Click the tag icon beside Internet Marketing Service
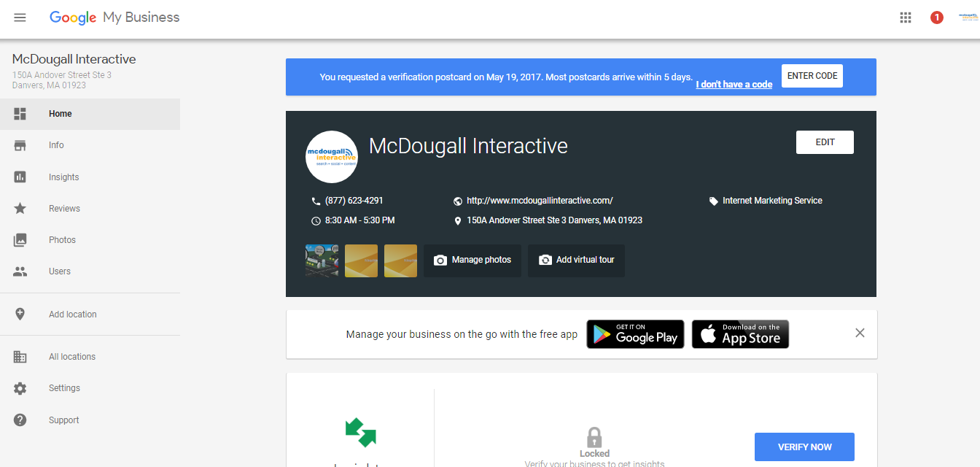The height and width of the screenshot is (467, 980). tap(714, 201)
